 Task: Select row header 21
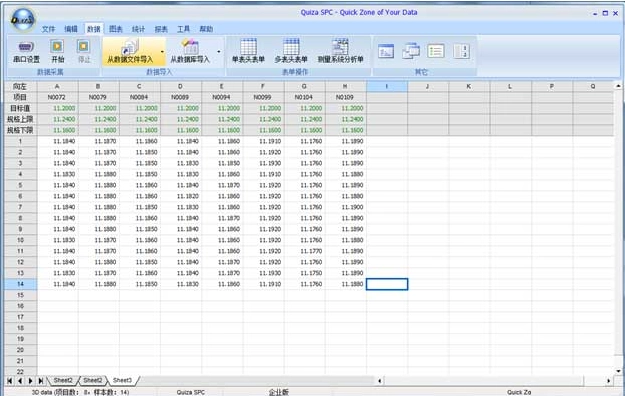[20, 361]
